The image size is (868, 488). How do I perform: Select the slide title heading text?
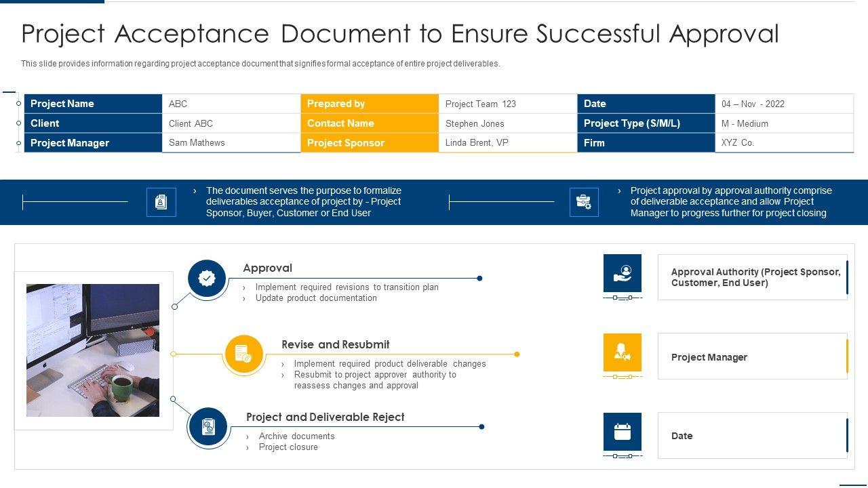[400, 33]
